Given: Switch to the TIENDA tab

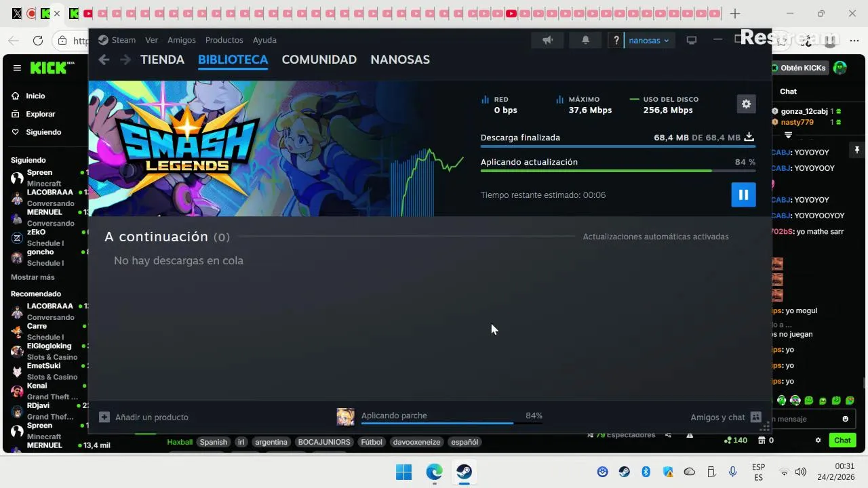Looking at the screenshot, I should pos(162,60).
